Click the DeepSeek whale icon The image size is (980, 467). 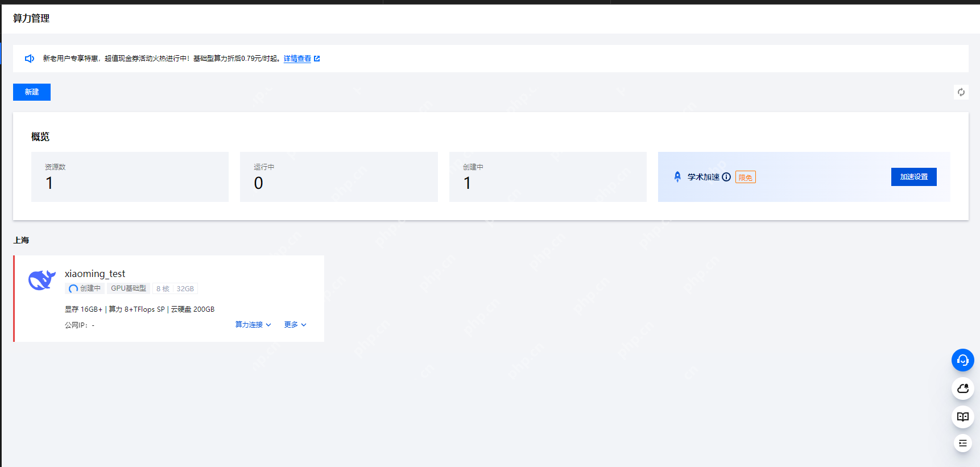tap(42, 280)
